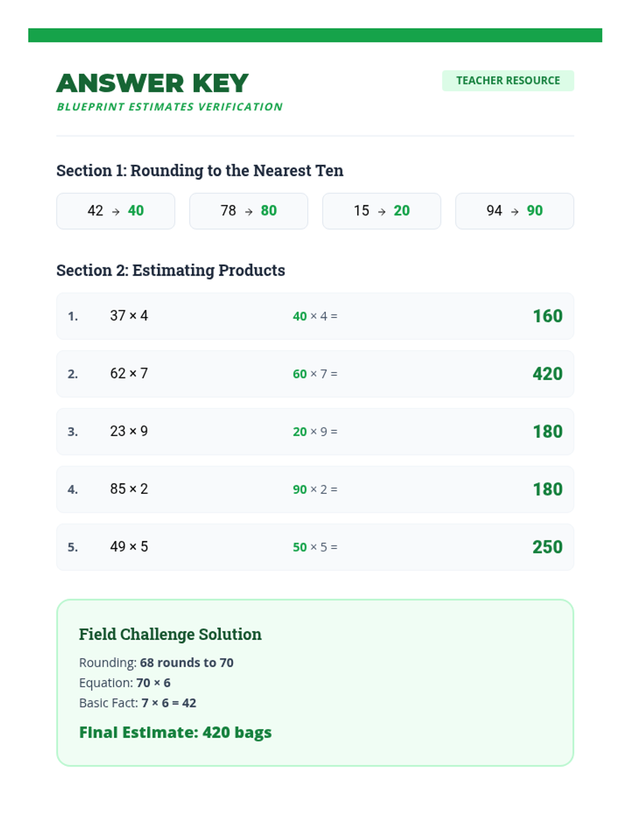Click the Final Estimate: 420 bags text
Image resolution: width=630 pixels, height=840 pixels.
[175, 732]
